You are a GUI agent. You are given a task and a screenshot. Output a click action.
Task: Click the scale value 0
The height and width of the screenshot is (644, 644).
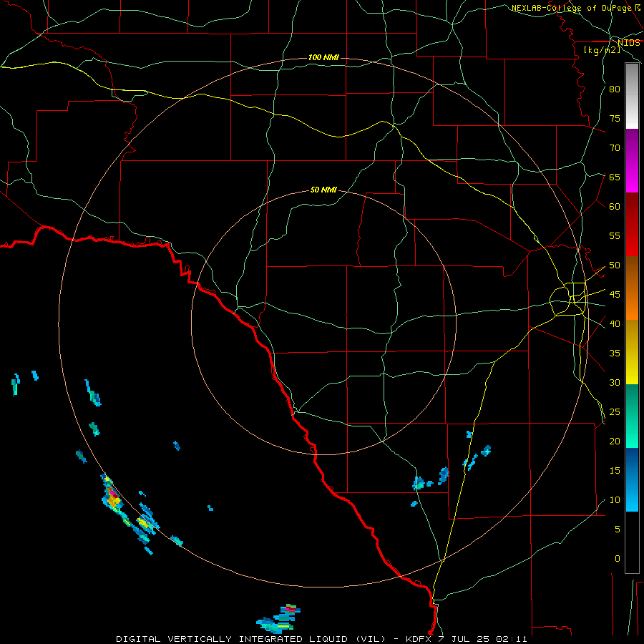618,559
